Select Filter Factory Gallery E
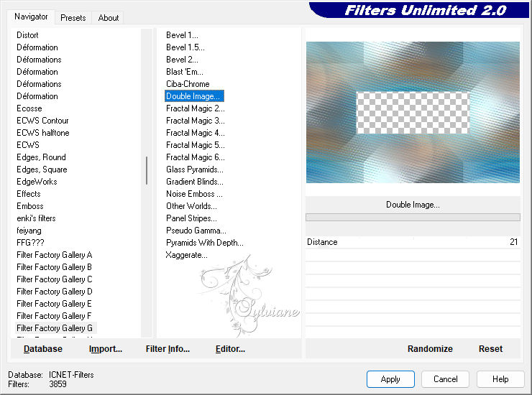Screen dimensions: 532x395 click(x=54, y=304)
